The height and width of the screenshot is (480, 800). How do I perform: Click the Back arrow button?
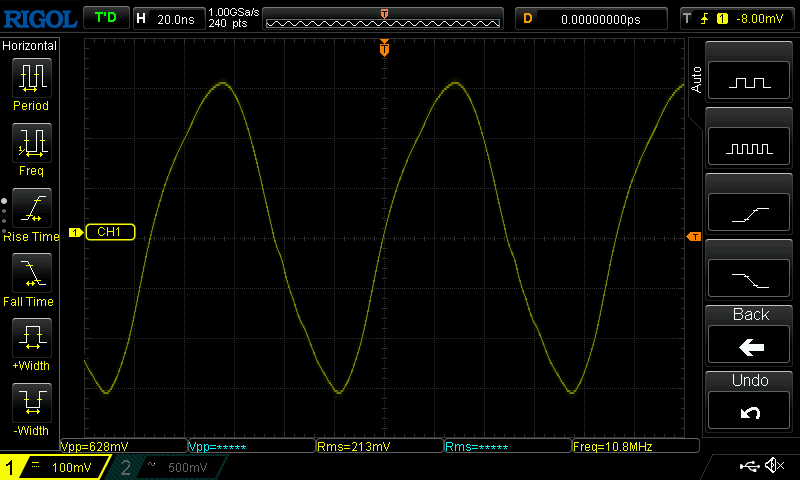click(749, 345)
